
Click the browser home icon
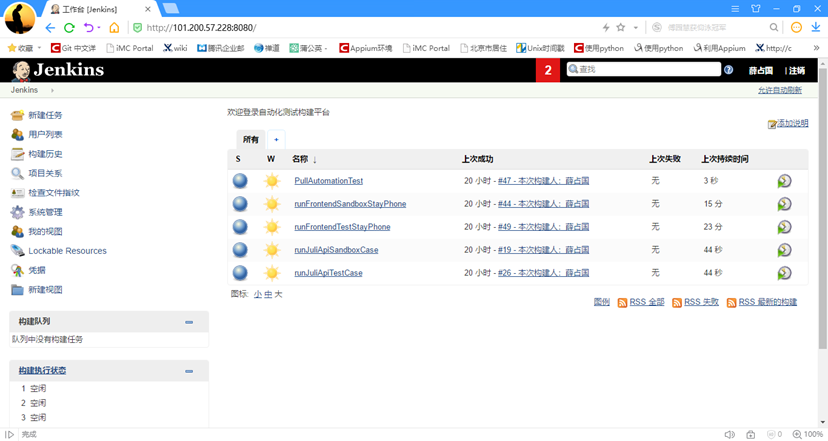click(114, 28)
